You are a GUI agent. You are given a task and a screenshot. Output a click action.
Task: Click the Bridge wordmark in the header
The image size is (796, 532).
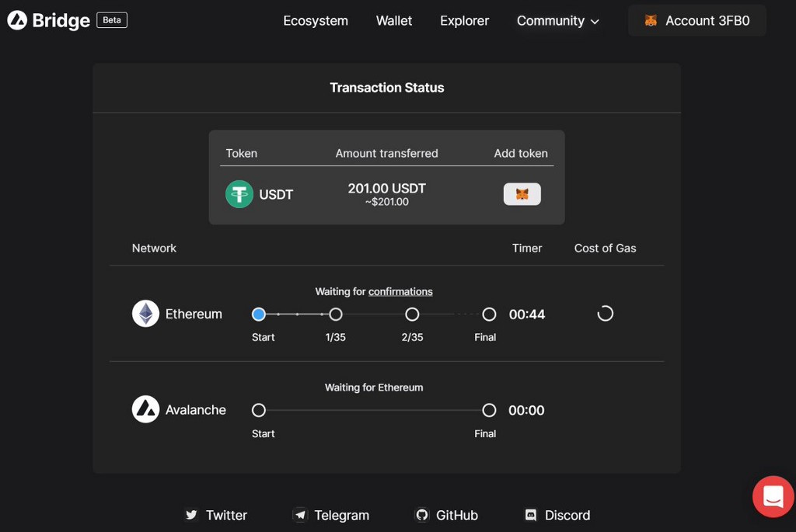coord(61,20)
